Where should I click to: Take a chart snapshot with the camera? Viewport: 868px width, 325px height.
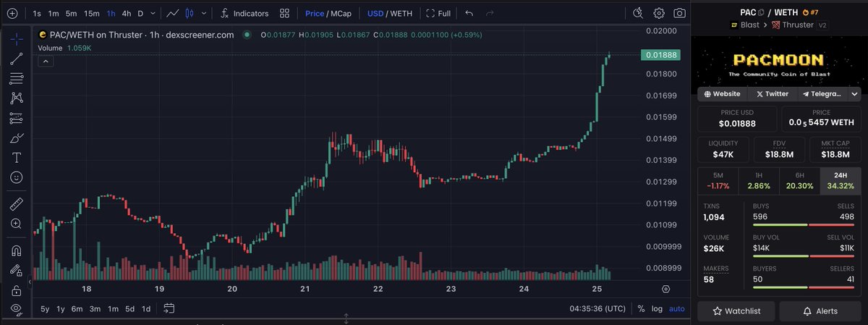pyautogui.click(x=680, y=13)
